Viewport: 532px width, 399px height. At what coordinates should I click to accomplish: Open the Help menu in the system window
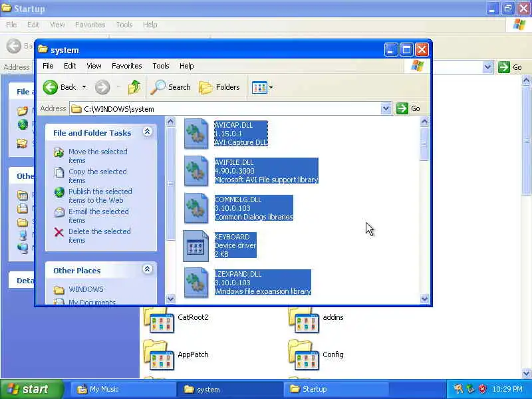(187, 66)
